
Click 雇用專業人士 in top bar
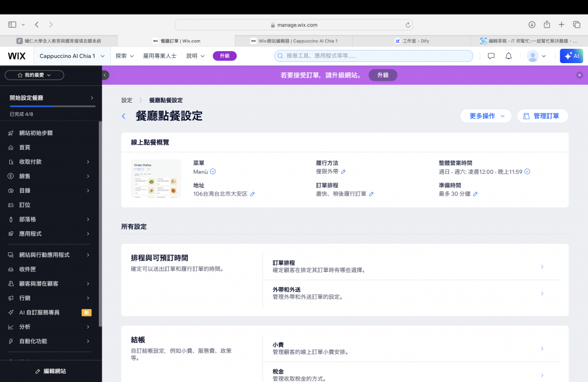(160, 56)
